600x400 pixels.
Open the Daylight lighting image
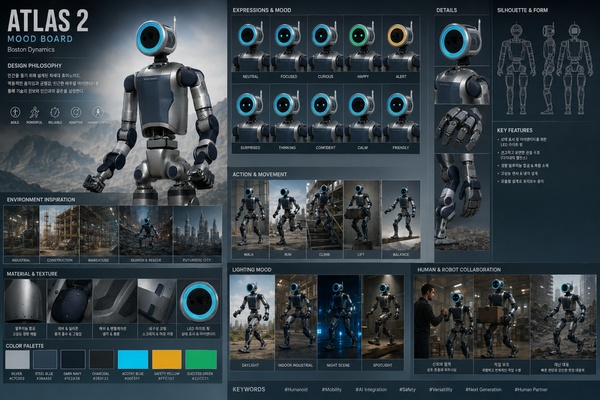tap(252, 317)
